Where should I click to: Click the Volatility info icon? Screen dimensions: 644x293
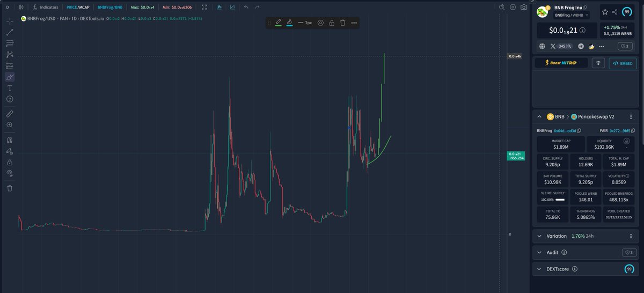click(x=627, y=175)
